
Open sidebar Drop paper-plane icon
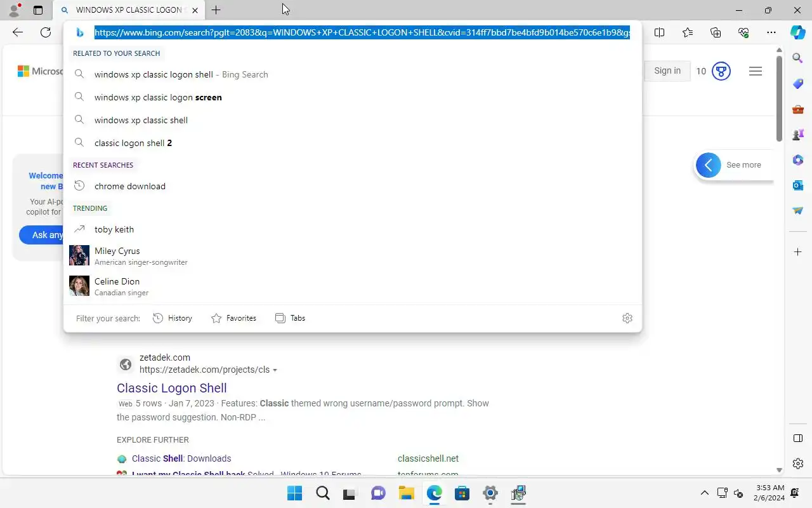pyautogui.click(x=798, y=211)
